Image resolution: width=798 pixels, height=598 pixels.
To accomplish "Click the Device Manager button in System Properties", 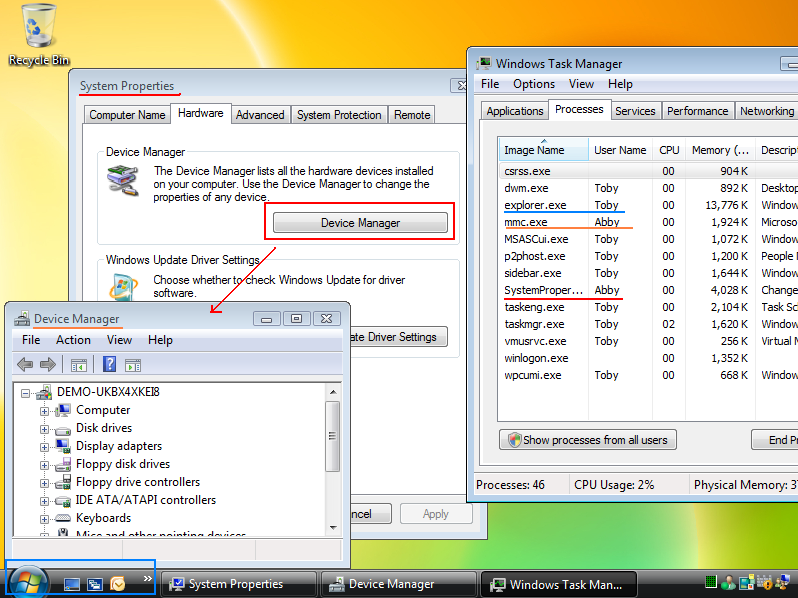I will pyautogui.click(x=360, y=223).
